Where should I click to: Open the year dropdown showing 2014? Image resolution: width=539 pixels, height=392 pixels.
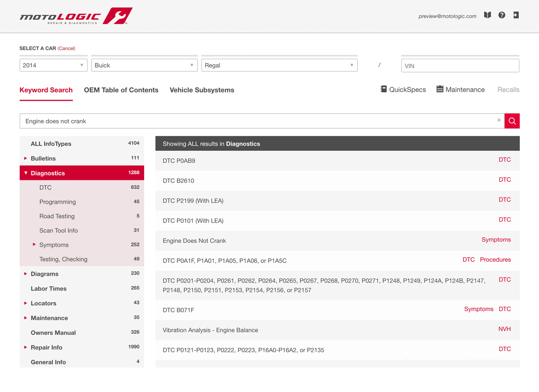pyautogui.click(x=53, y=65)
